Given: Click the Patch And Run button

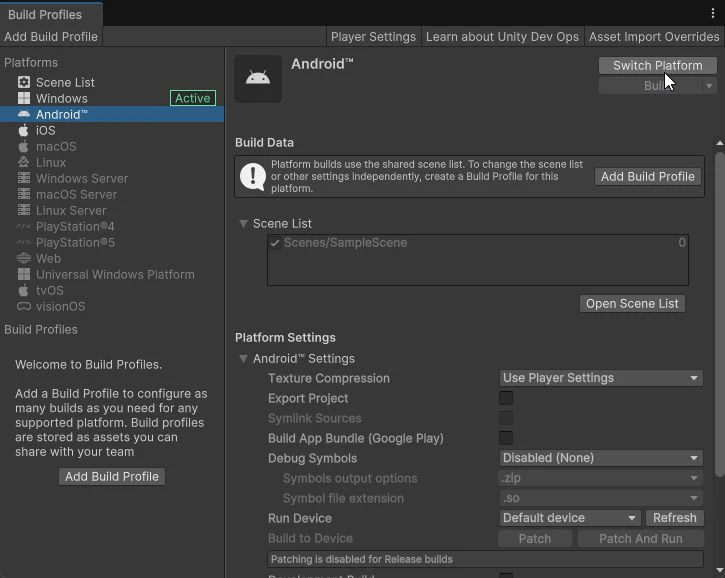Looking at the screenshot, I should click(640, 539).
